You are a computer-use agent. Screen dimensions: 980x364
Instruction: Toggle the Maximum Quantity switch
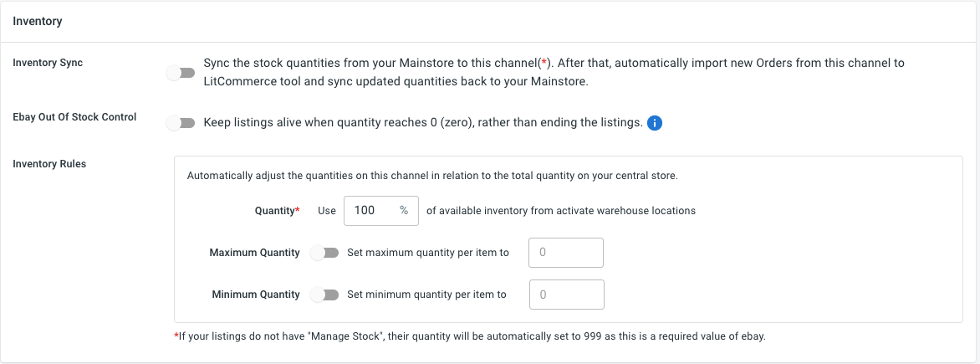(x=325, y=253)
